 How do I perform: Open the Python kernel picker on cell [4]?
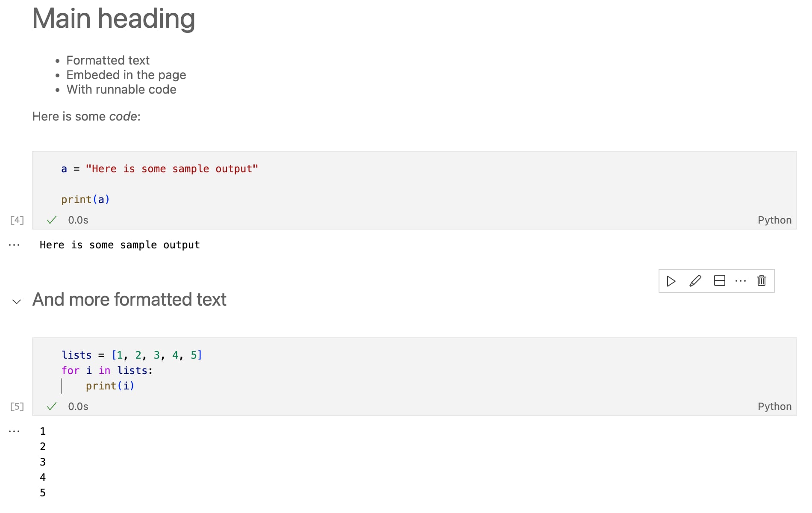click(x=774, y=220)
